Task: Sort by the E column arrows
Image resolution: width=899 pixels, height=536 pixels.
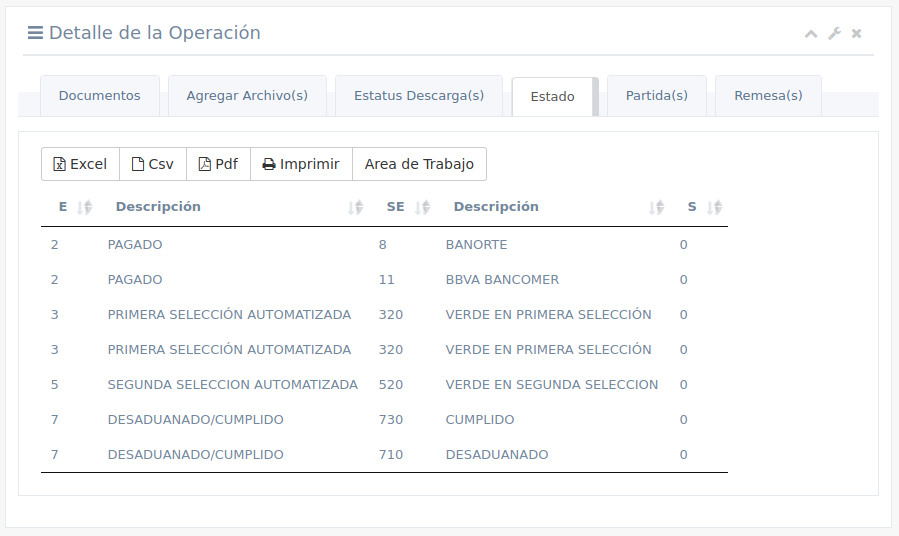Action: coord(85,207)
